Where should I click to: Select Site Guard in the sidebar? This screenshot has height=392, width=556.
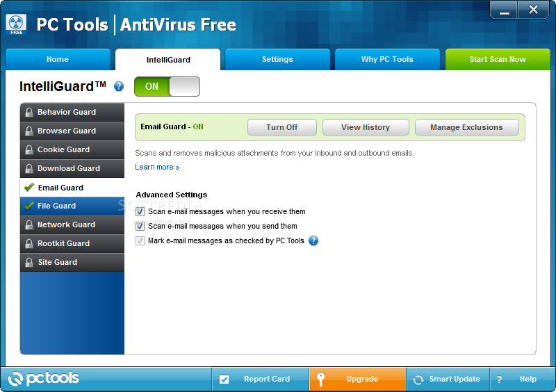click(72, 263)
